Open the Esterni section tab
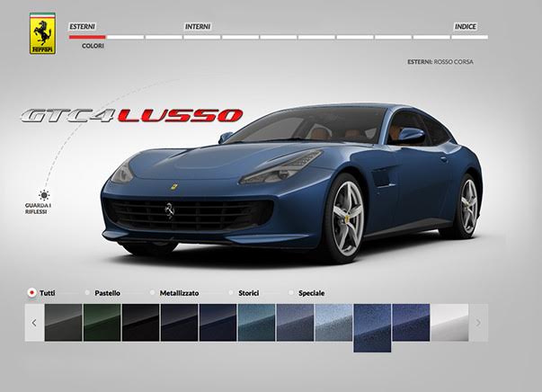Screen dimensions: 542x392 (93, 28)
